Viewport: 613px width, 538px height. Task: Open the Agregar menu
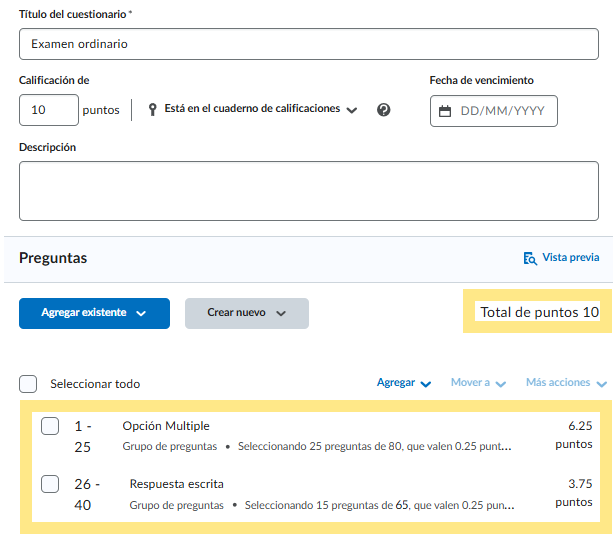pos(404,383)
